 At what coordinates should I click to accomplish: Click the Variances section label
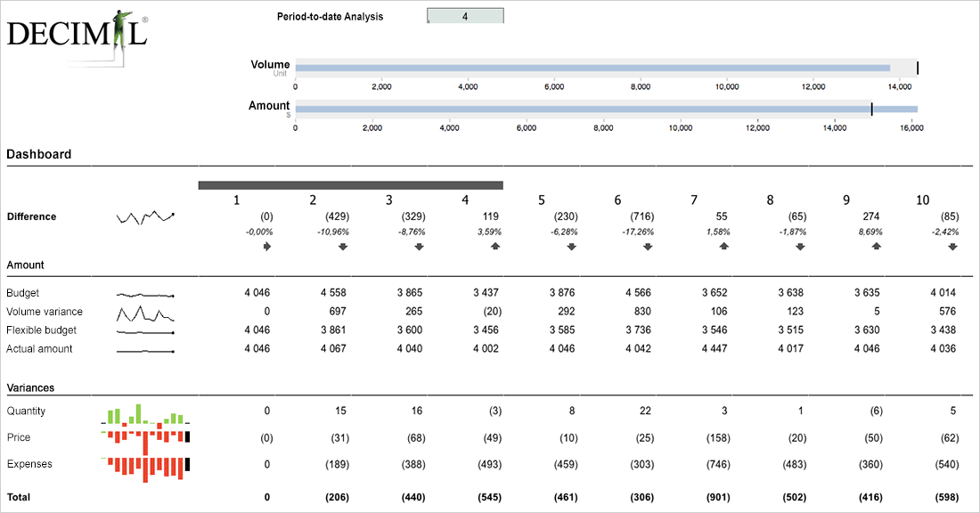(30, 388)
